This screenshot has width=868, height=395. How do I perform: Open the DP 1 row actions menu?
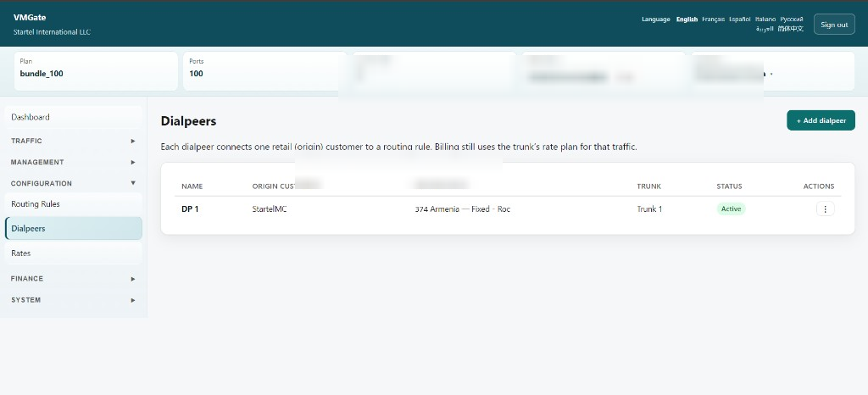(x=825, y=209)
